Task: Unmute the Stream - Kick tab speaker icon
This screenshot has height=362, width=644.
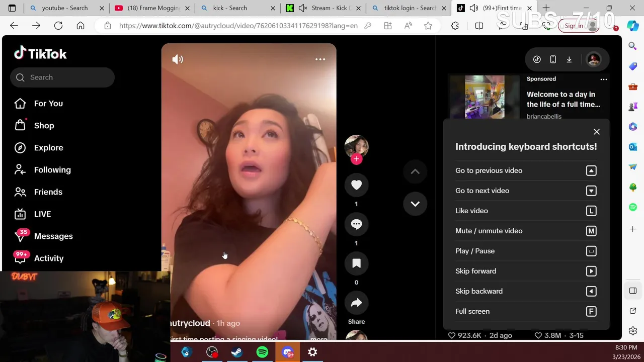Action: tap(303, 8)
